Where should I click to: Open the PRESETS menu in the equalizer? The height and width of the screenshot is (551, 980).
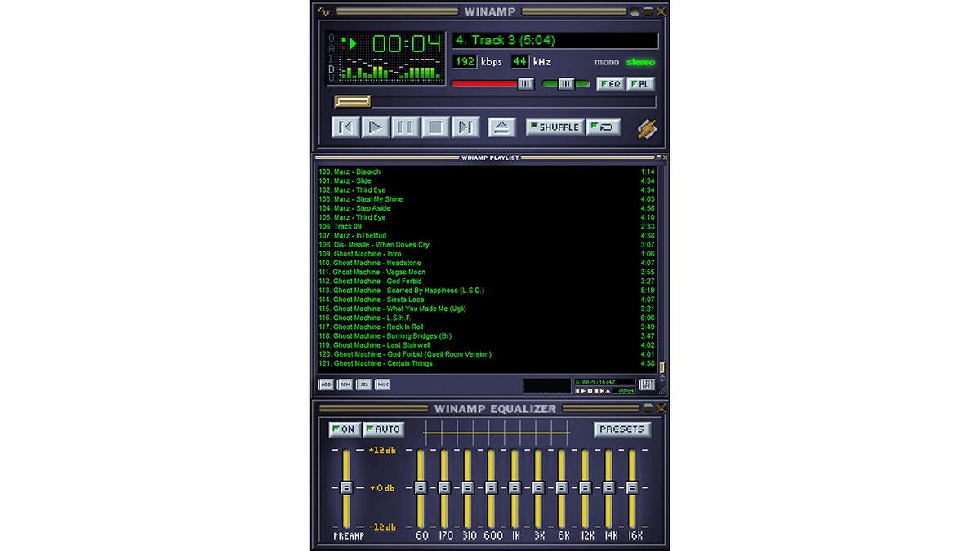tap(622, 429)
